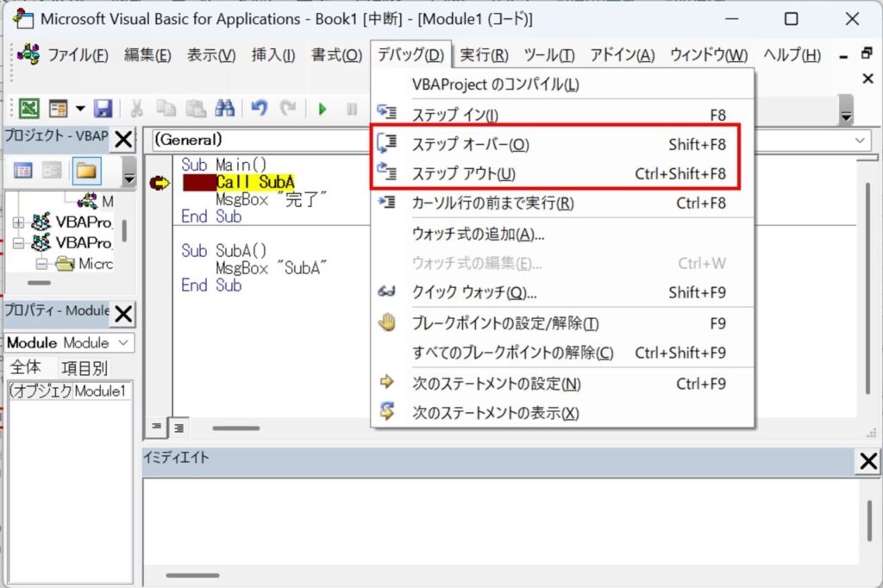Click the Procedure View button below code

157,428
